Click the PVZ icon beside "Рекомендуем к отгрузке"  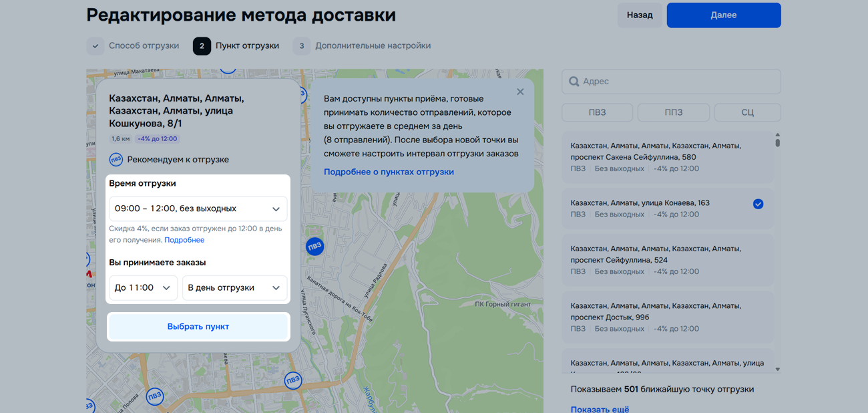pyautogui.click(x=116, y=160)
